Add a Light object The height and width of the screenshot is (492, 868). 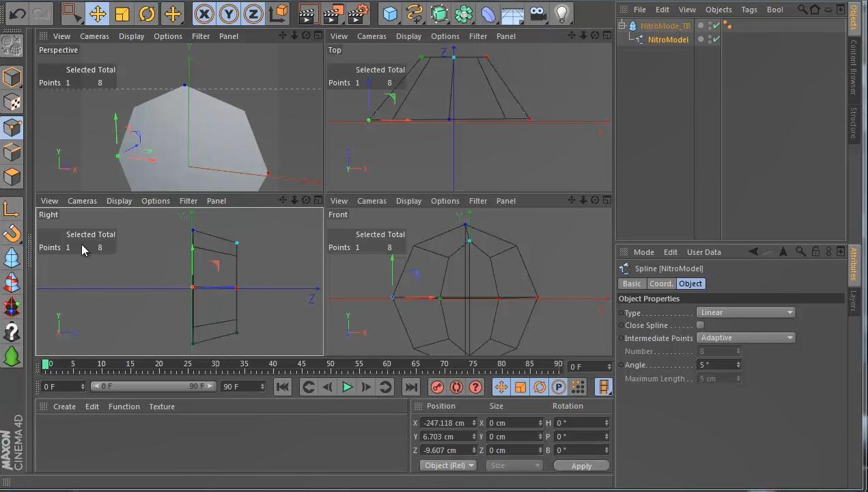click(x=562, y=13)
